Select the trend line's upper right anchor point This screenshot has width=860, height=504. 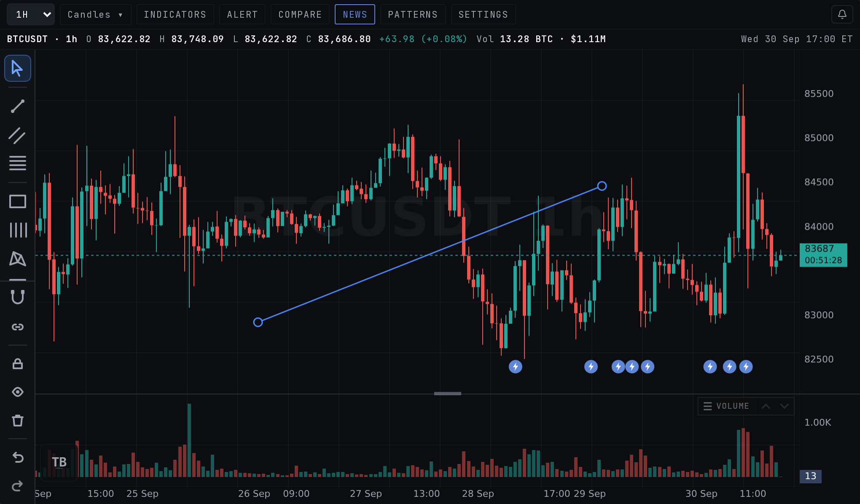pyautogui.click(x=602, y=186)
